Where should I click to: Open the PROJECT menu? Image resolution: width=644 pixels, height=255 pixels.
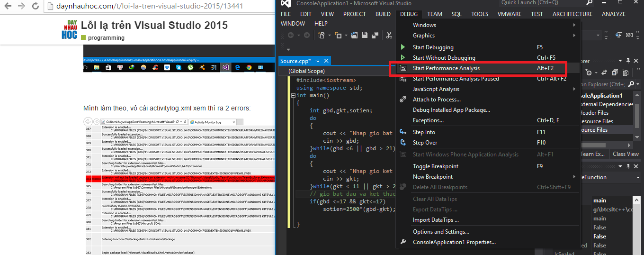click(355, 14)
